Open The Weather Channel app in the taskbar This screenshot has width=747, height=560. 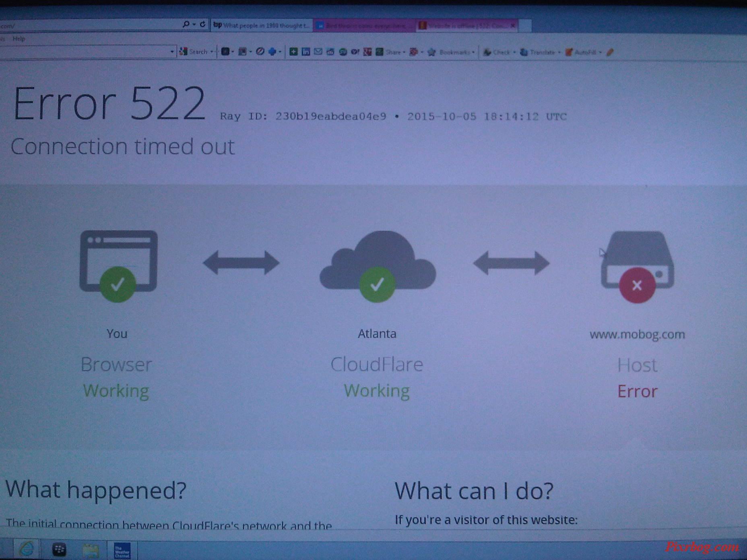(x=122, y=550)
